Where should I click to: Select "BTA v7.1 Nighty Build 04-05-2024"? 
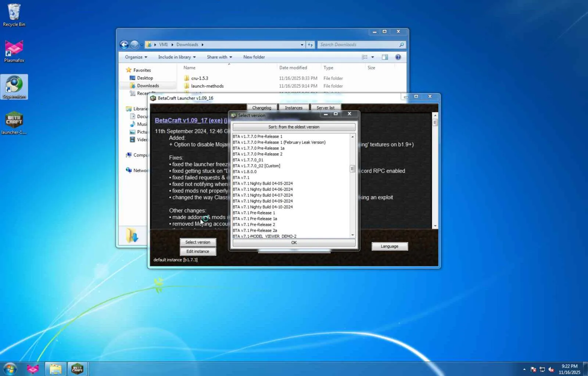pyautogui.click(x=263, y=184)
